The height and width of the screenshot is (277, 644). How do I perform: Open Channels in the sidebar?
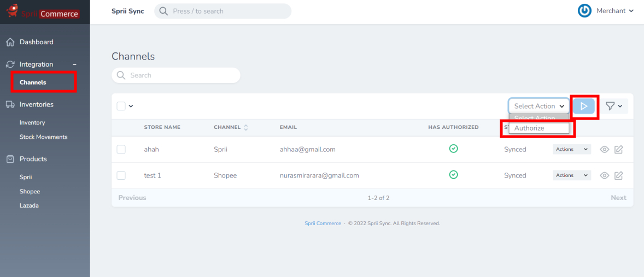click(x=33, y=82)
